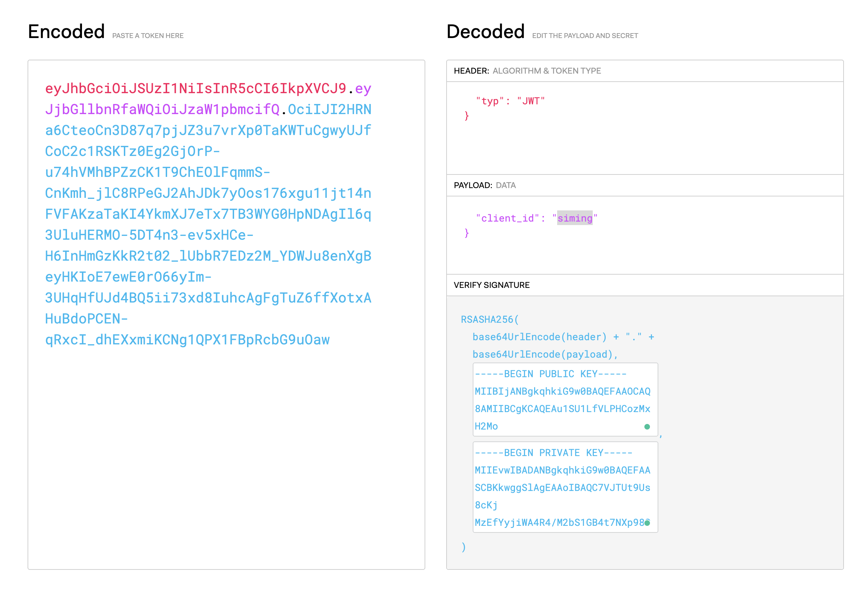Viewport: 868px width, 589px height.
Task: Click the "typ": "JWT" line in header
Action: (x=510, y=101)
